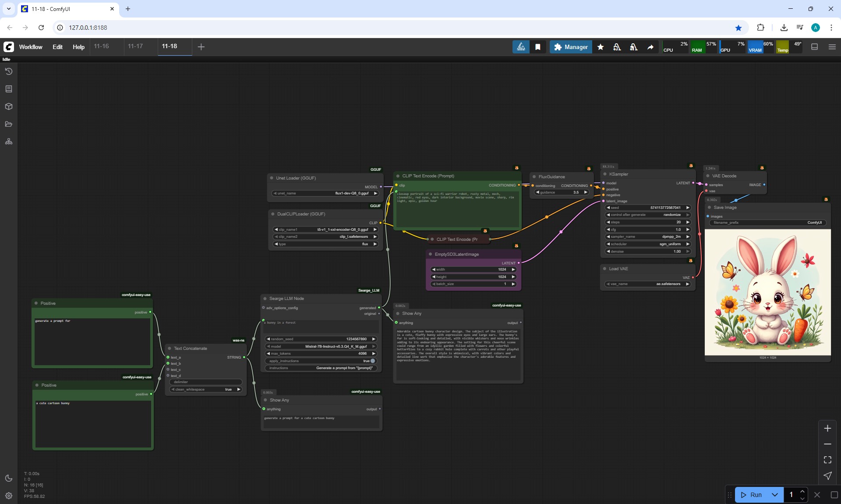Screen dimensions: 841x504
Task: Click the generated bunny image preview
Action: [x=767, y=292]
